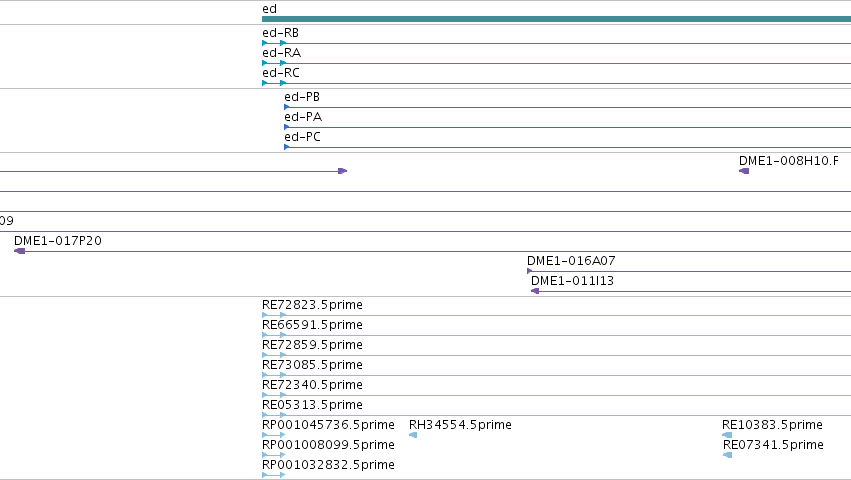This screenshot has width=851, height=480.
Task: Click the RH34554.5prime arrow glyph
Action: tap(413, 435)
